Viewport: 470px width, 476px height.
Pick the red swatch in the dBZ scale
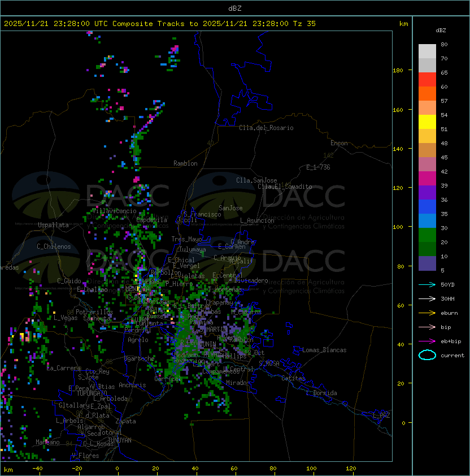[x=427, y=80]
